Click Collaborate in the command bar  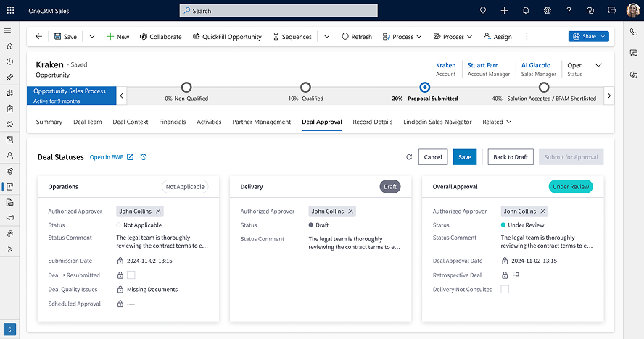[160, 36]
